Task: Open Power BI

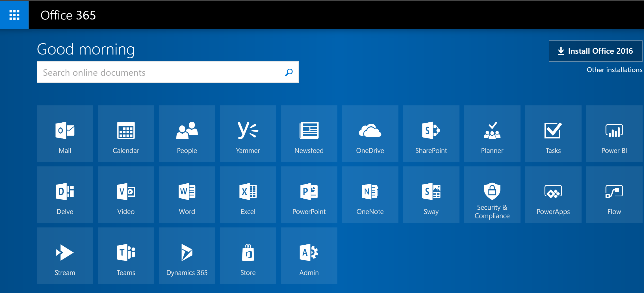Action: click(614, 134)
